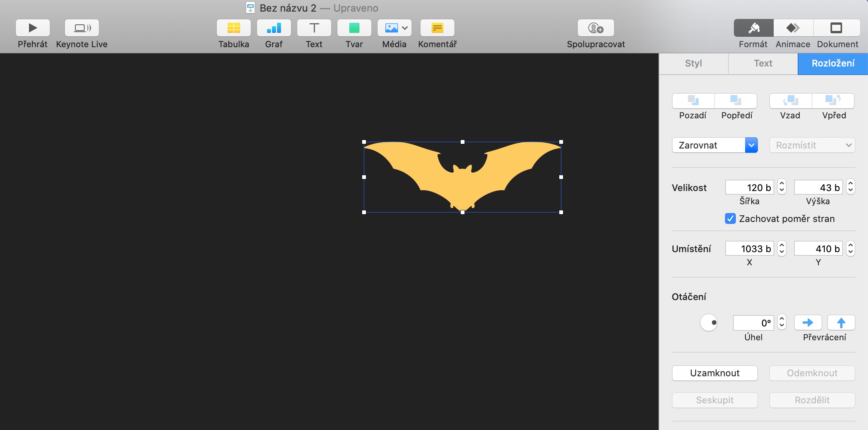
Task: Expand the Rozmístit distribute dropdown
Action: coord(812,145)
